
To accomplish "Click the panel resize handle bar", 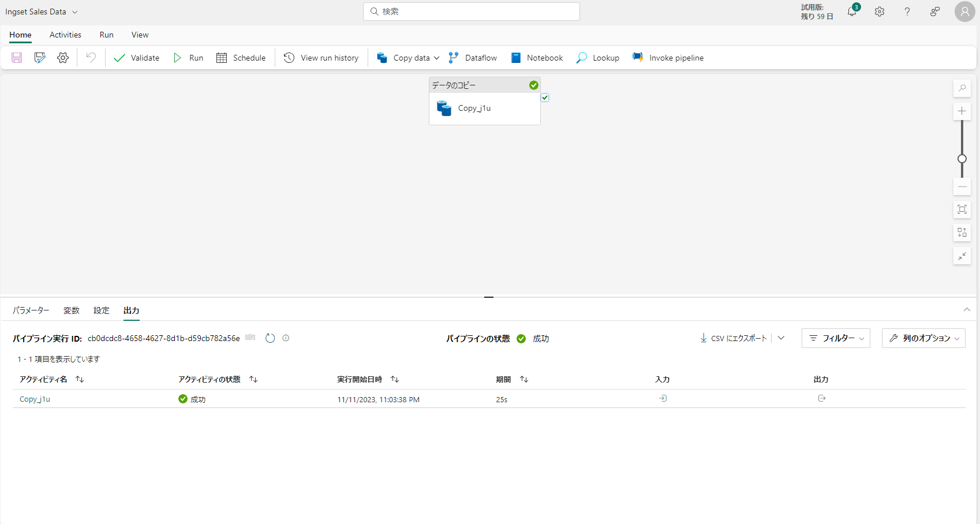I will point(489,297).
